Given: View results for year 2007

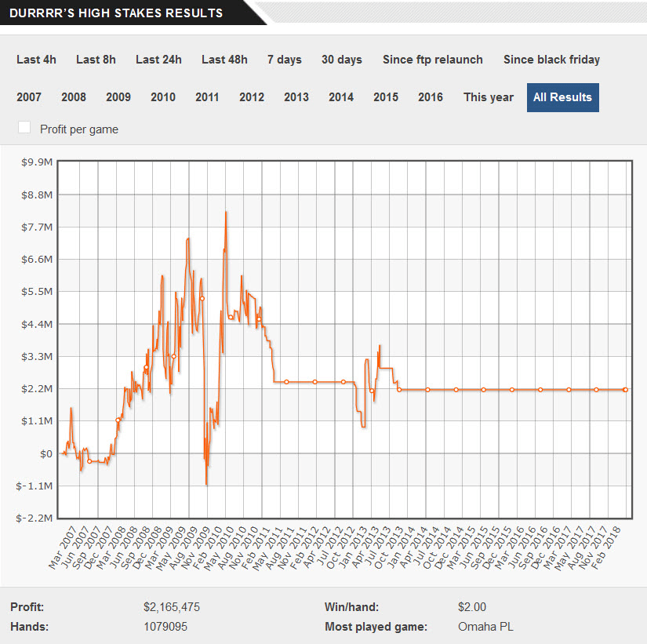Looking at the screenshot, I should pos(29,97).
